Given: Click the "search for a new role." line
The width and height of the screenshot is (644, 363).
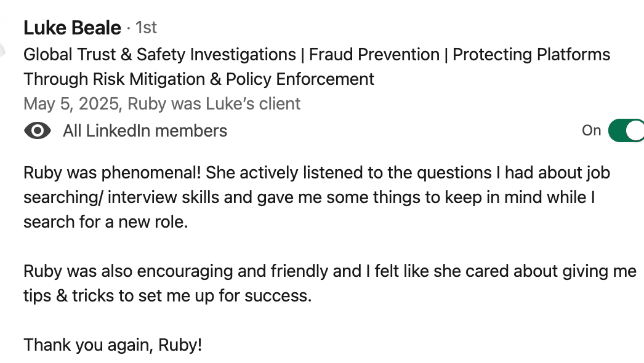Looking at the screenshot, I should pos(105,221).
